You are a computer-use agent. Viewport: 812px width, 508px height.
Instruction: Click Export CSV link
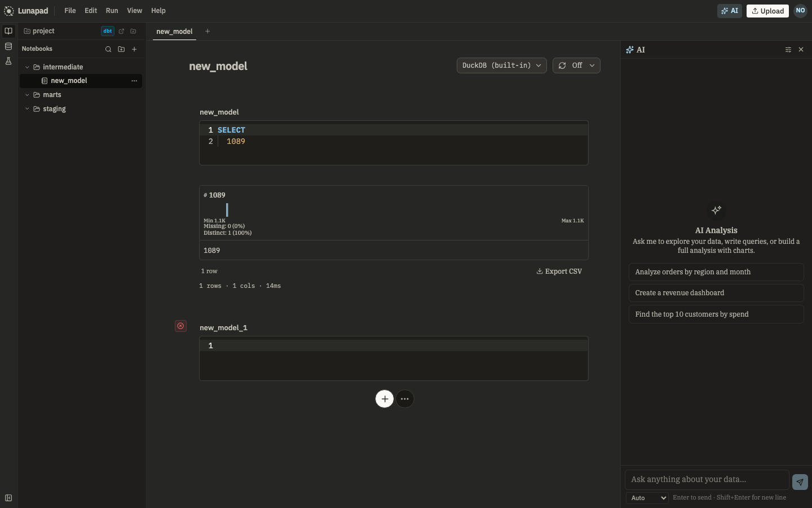(559, 271)
